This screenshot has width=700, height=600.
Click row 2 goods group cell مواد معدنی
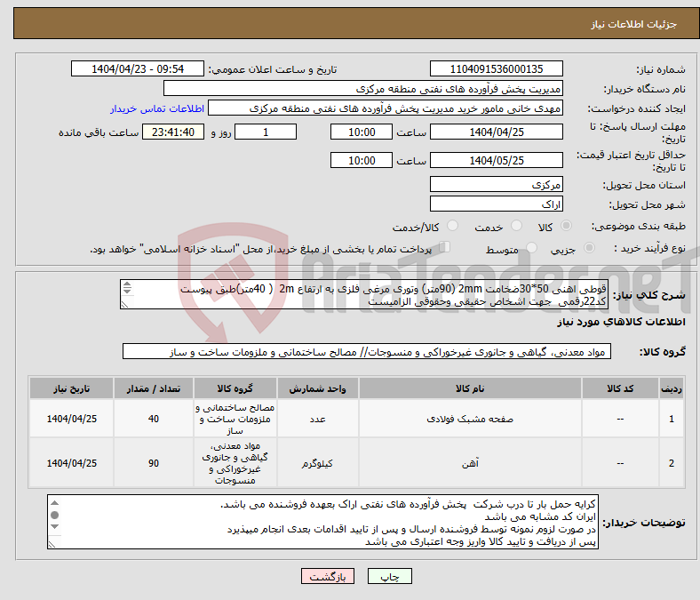[235, 463]
